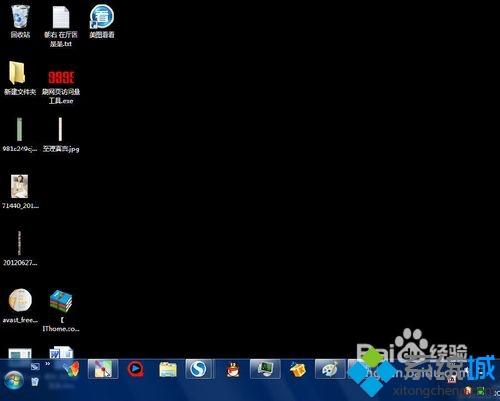This screenshot has width=500, height=401.
Task: Select the .txt text document on desktop
Action: [x=61, y=26]
